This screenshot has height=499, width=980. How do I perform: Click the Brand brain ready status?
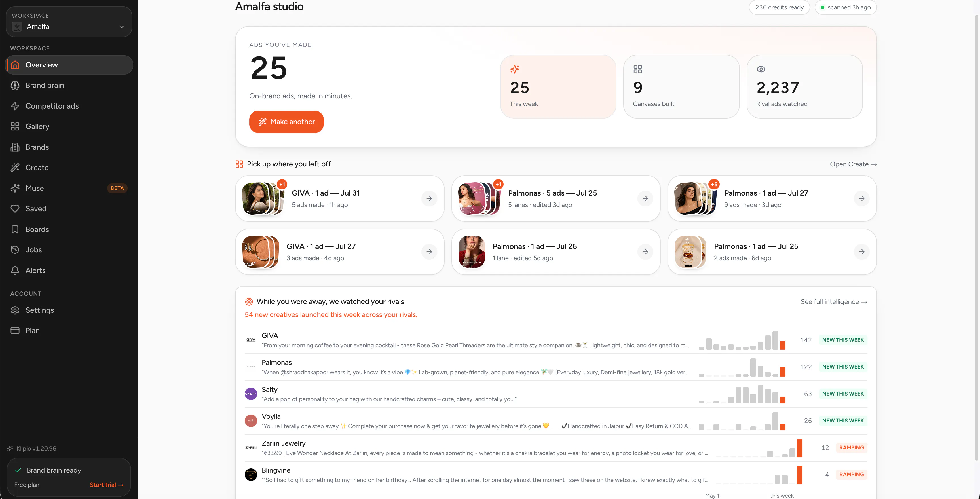(54, 470)
